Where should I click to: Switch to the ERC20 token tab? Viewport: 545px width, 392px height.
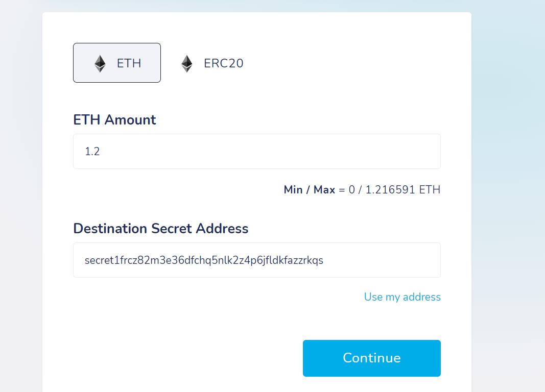pyautogui.click(x=212, y=63)
